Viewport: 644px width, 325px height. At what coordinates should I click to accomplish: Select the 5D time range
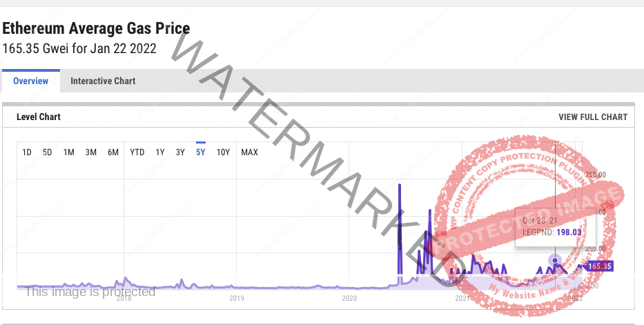pyautogui.click(x=48, y=152)
